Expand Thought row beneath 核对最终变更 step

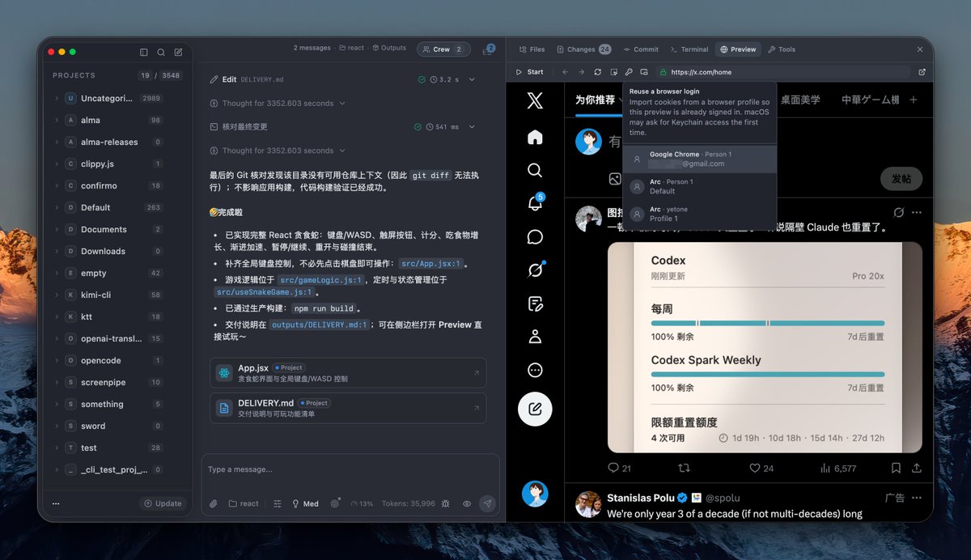tap(278, 151)
